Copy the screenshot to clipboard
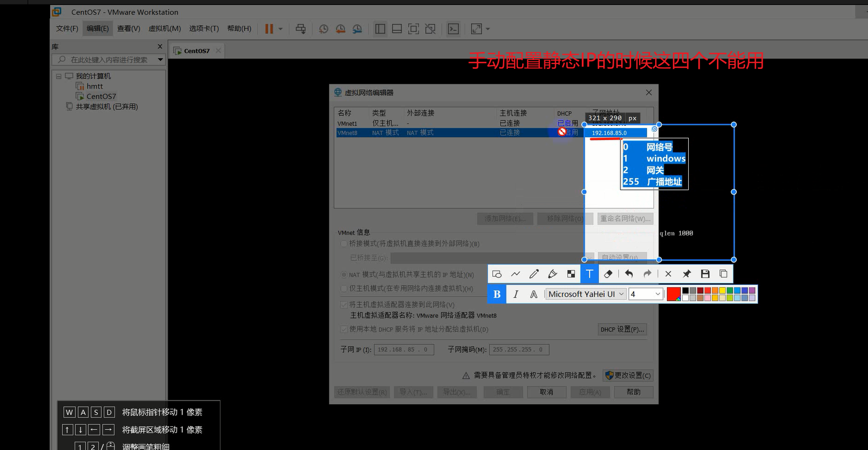This screenshot has height=450, width=868. click(724, 274)
